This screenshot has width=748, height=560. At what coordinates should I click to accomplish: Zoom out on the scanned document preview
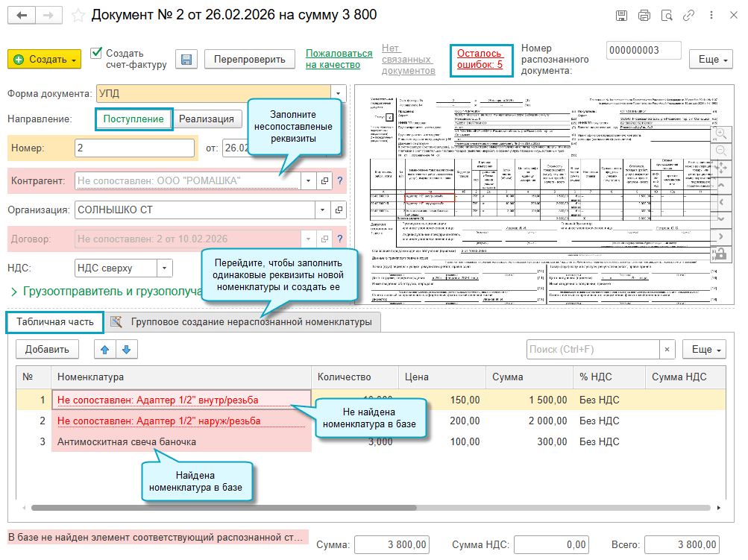coord(720,150)
